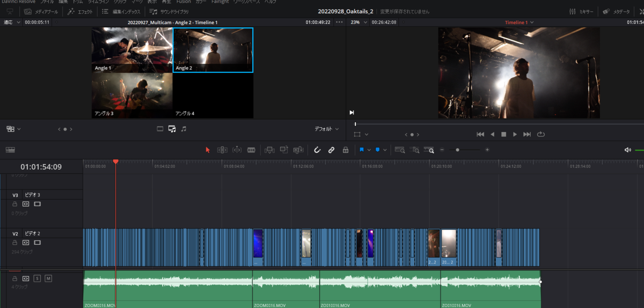Viewport: 644px width, 308px height.
Task: Lock the V3 ビデオ 3 track
Action: tap(15, 204)
